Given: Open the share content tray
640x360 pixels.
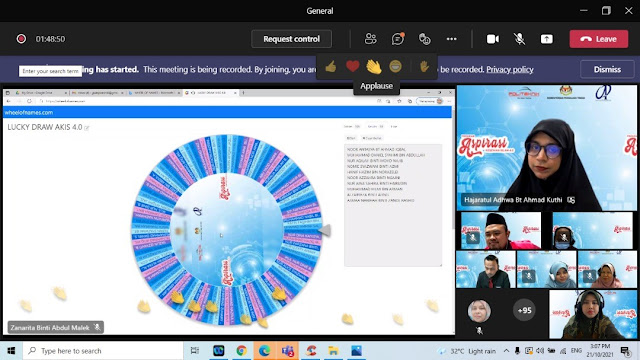Looking at the screenshot, I should (547, 39).
